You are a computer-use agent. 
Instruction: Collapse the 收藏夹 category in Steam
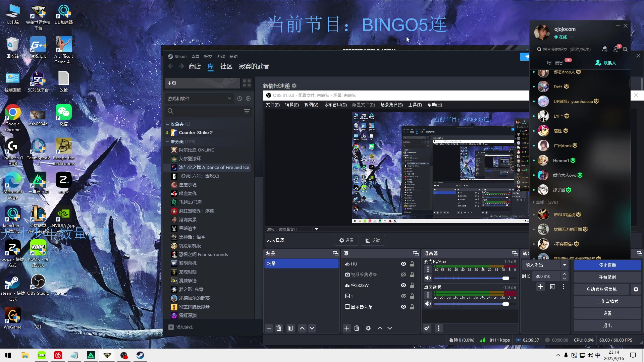click(x=167, y=124)
